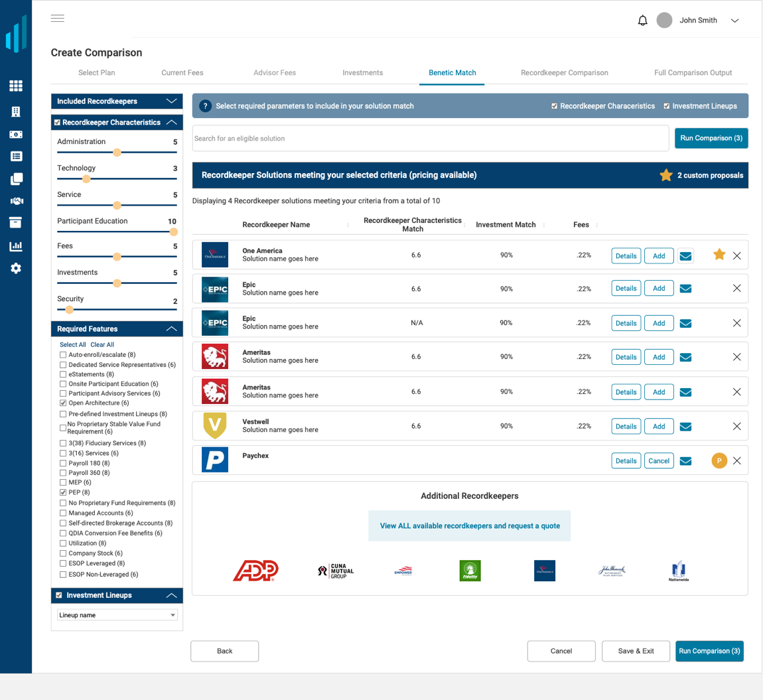The image size is (763, 700).
Task: Uncheck Open Architecture (6) feature
Action: coord(63,403)
